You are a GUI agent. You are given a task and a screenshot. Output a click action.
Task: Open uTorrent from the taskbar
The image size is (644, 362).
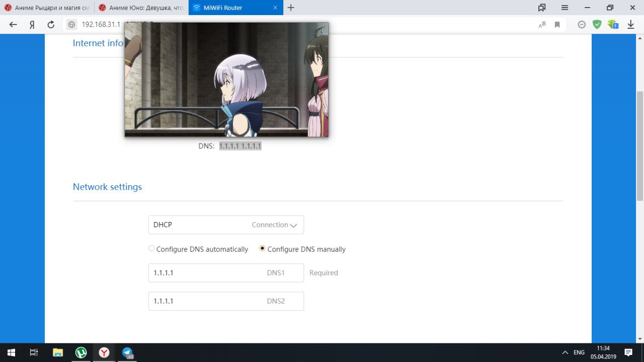pos(81,352)
